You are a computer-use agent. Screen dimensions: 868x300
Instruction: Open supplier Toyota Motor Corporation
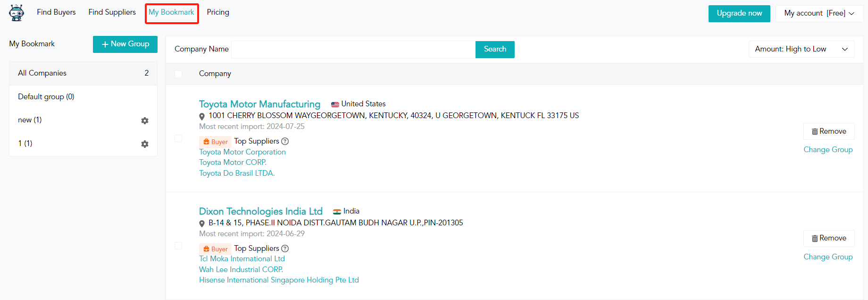pyautogui.click(x=242, y=152)
